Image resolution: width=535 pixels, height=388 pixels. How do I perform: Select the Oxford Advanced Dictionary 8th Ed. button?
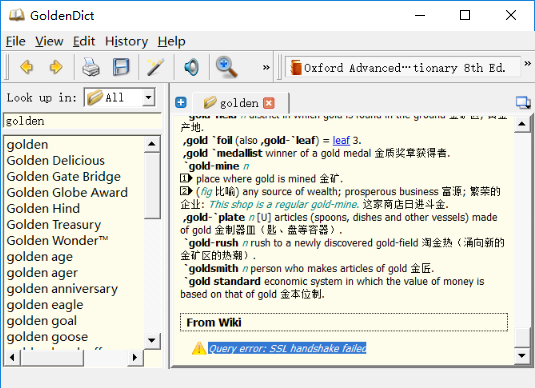403,67
